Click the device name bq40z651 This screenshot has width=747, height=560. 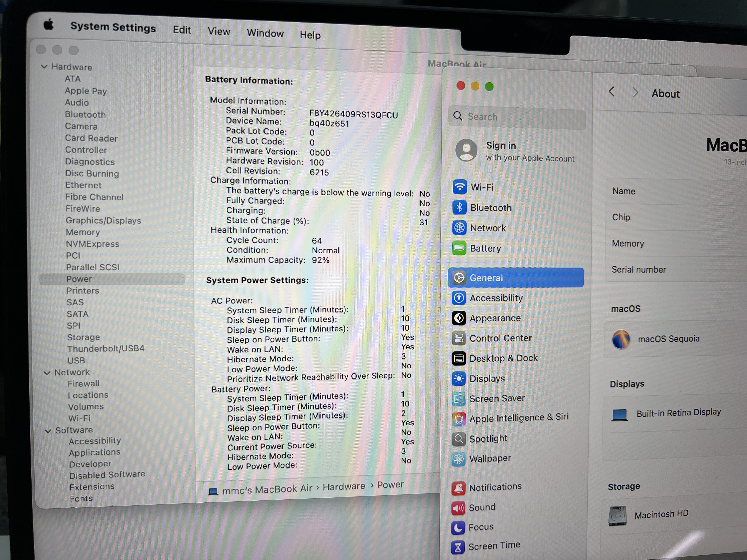coord(329,124)
